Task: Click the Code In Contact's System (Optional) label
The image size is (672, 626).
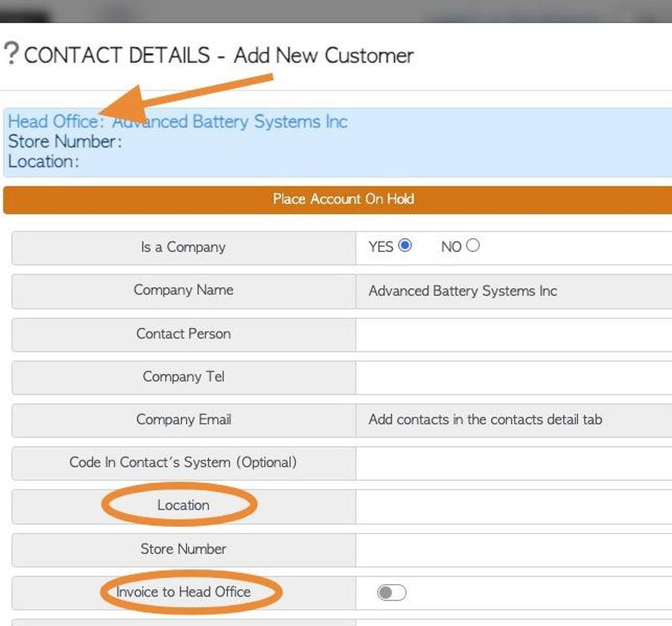Action: pyautogui.click(x=183, y=462)
